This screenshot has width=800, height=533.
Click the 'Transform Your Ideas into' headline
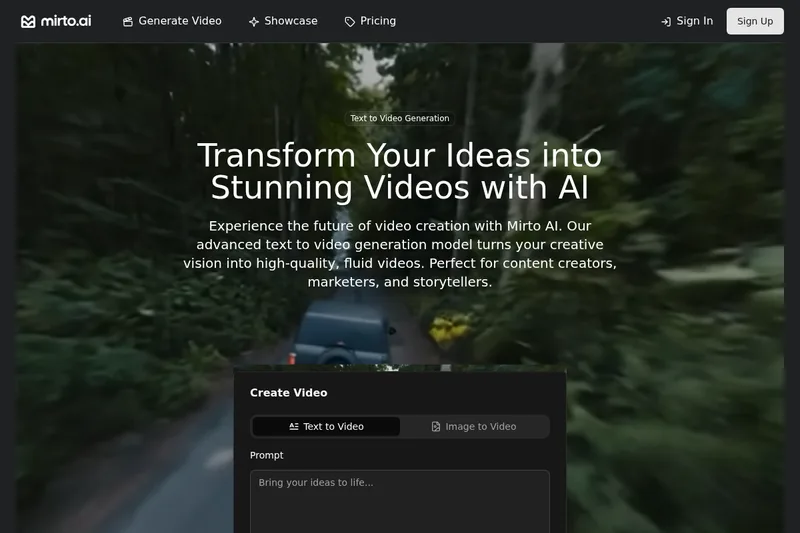(x=399, y=155)
